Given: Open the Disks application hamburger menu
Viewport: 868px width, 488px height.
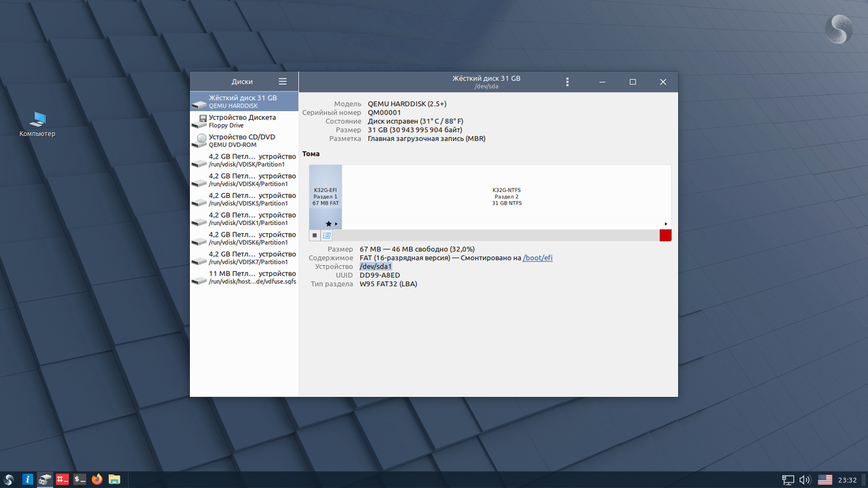Looking at the screenshot, I should tap(283, 81).
